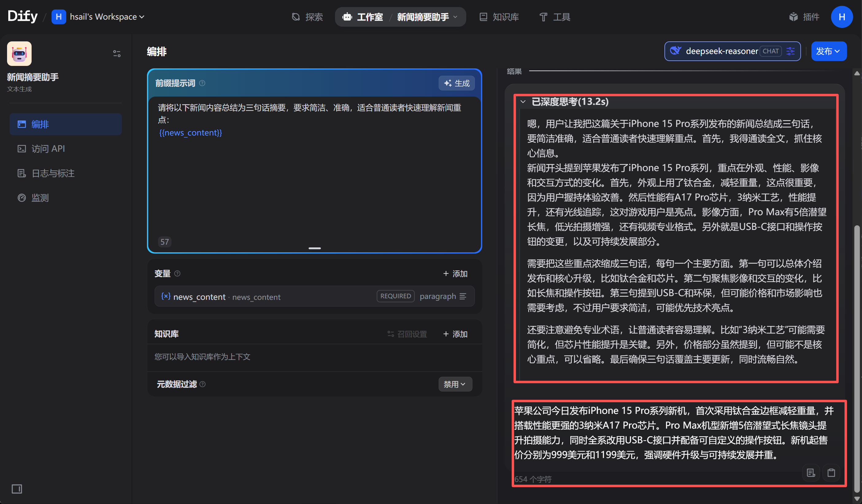The height and width of the screenshot is (504, 862).
Task: Click the help icon beside 前缀提示词
Action: point(202,83)
